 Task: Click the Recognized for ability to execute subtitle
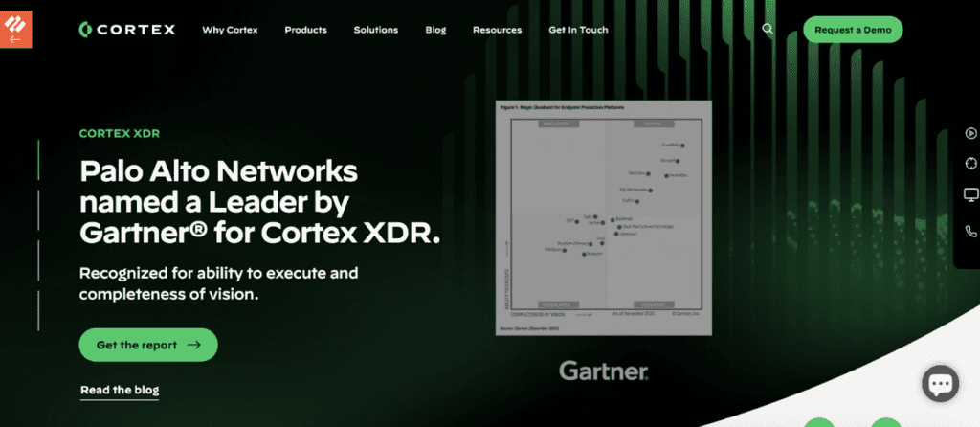tap(219, 283)
